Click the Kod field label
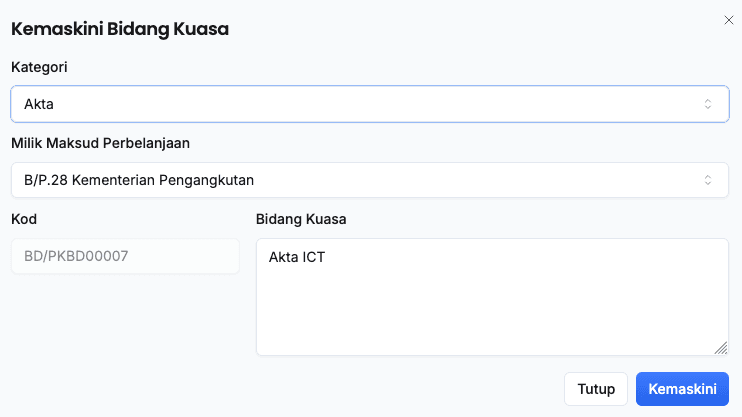742x417 pixels. [x=24, y=218]
